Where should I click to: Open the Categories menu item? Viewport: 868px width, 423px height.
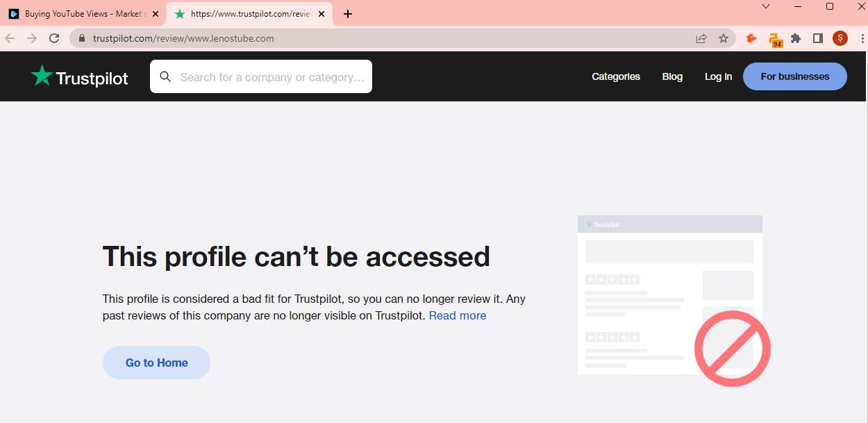(616, 76)
